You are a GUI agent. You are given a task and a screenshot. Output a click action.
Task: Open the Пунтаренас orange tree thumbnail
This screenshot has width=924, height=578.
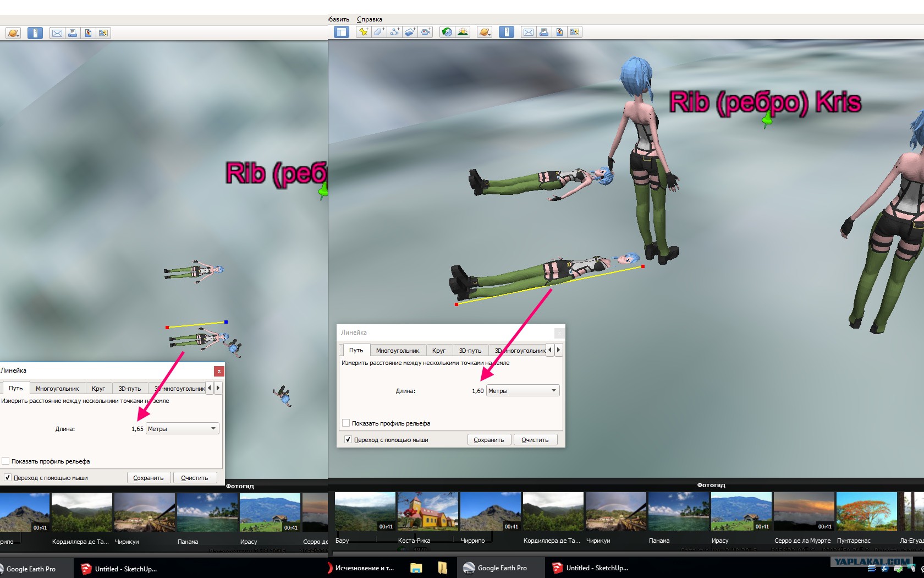click(x=867, y=512)
